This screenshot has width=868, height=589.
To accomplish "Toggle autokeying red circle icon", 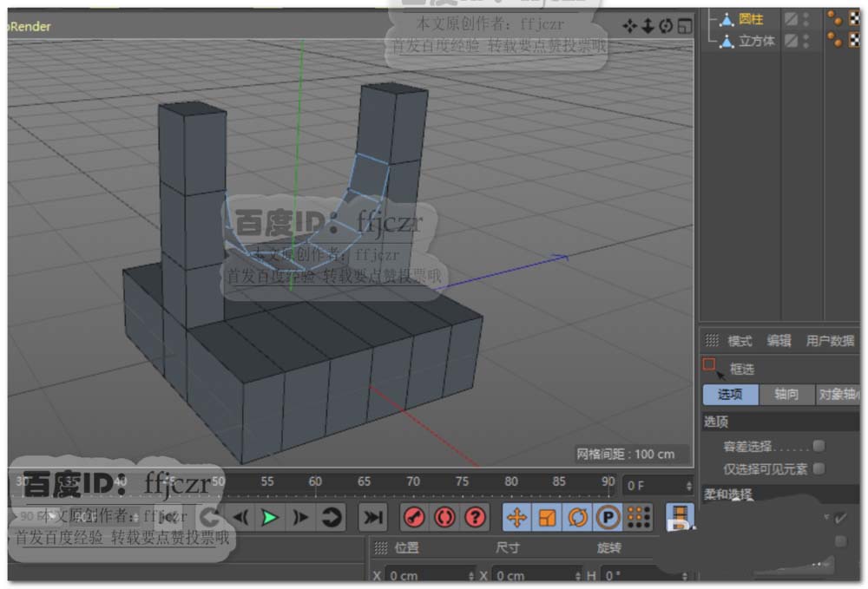I will 444,518.
